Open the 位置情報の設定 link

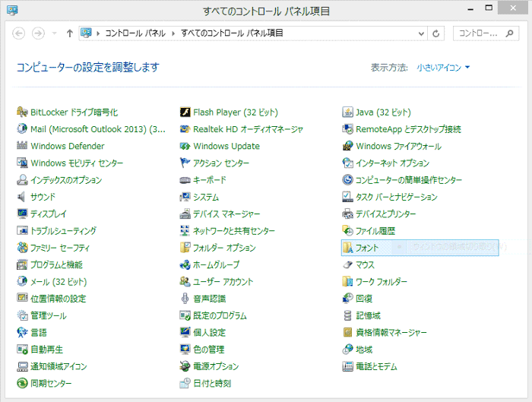coord(59,299)
